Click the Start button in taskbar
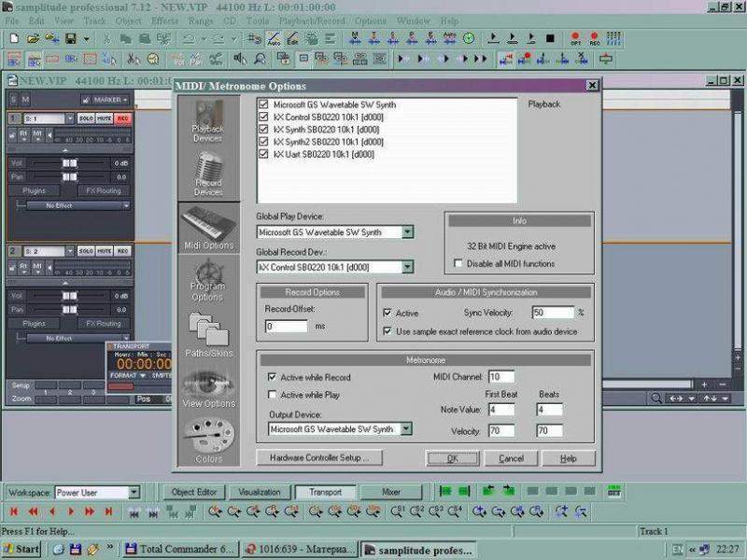 tap(21, 549)
